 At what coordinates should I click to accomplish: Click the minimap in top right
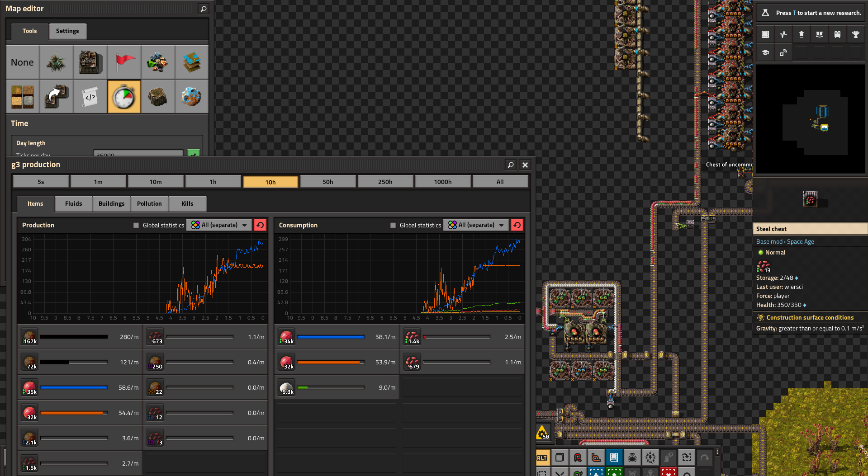pyautogui.click(x=810, y=119)
